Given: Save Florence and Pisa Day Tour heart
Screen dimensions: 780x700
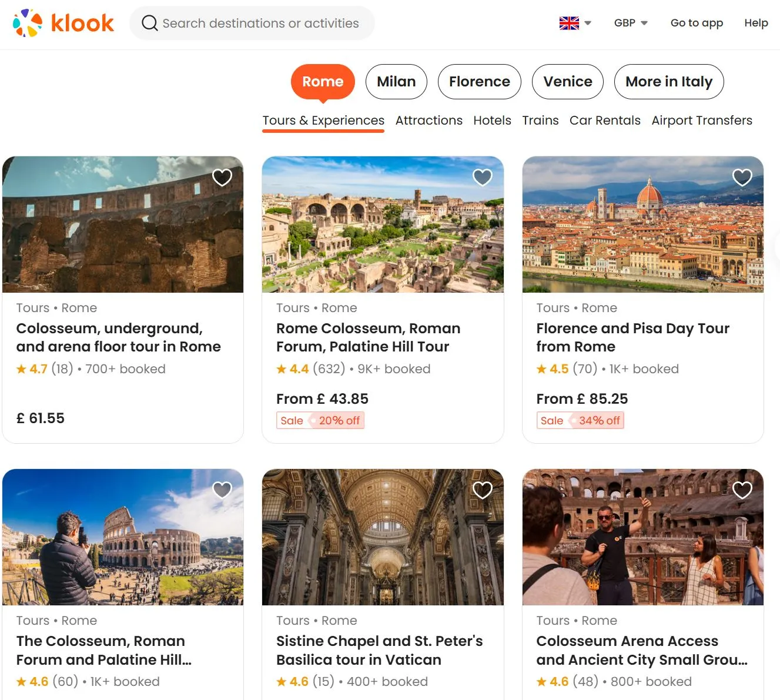Looking at the screenshot, I should point(742,177).
